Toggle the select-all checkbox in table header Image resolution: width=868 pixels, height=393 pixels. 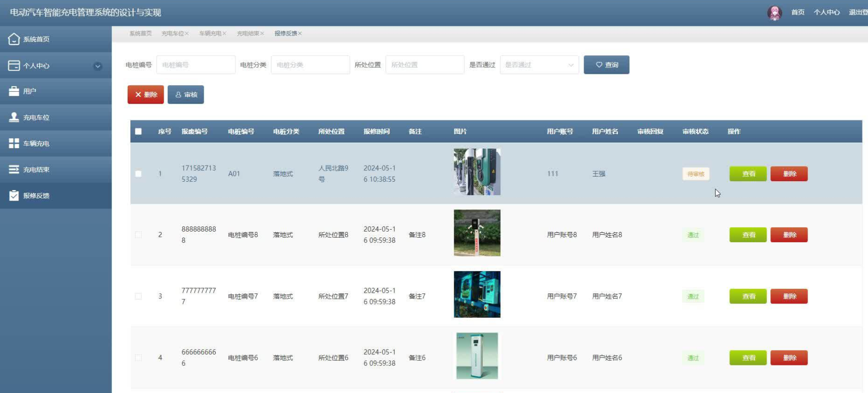tap(138, 131)
